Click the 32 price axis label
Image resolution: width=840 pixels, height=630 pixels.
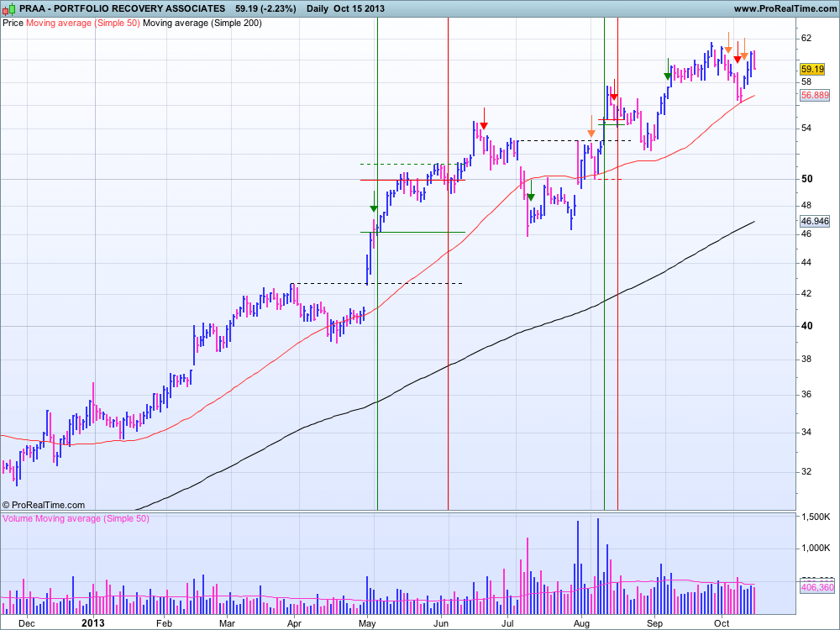[x=806, y=472]
